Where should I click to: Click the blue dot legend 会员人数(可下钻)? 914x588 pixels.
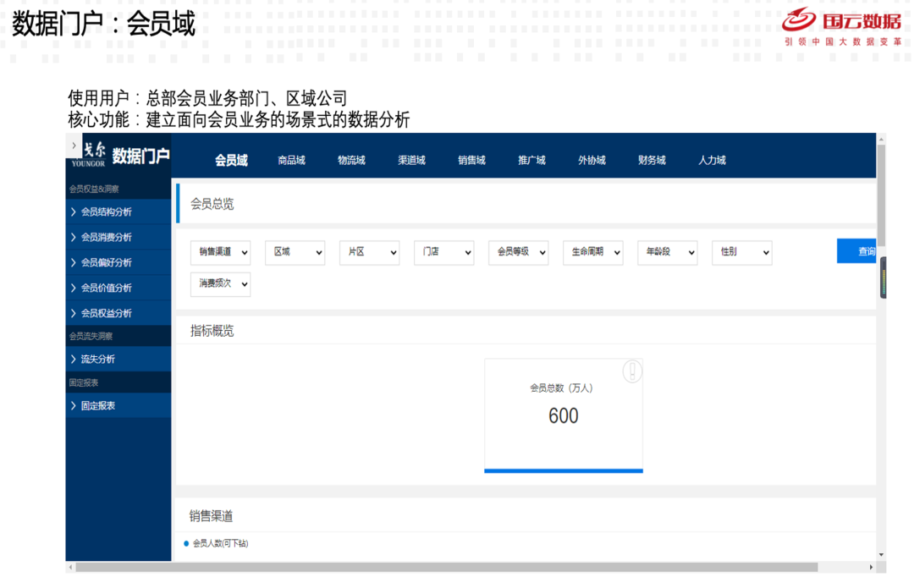point(186,543)
